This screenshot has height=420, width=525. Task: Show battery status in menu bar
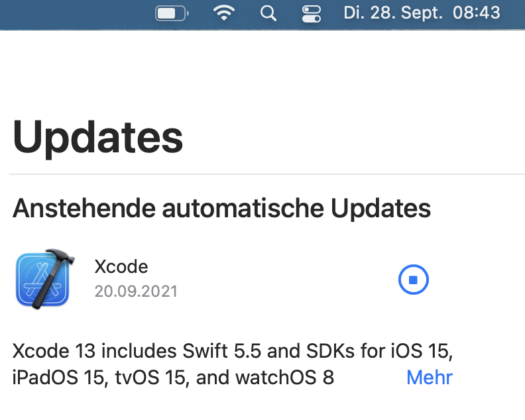point(171,13)
